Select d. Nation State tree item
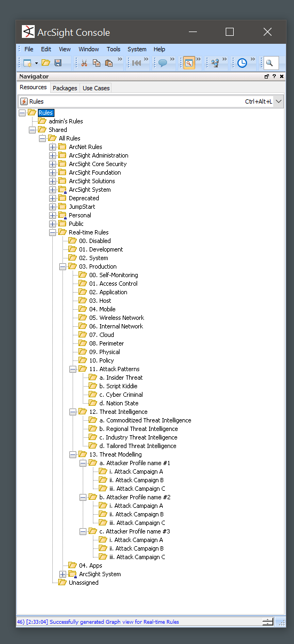 [x=118, y=403]
